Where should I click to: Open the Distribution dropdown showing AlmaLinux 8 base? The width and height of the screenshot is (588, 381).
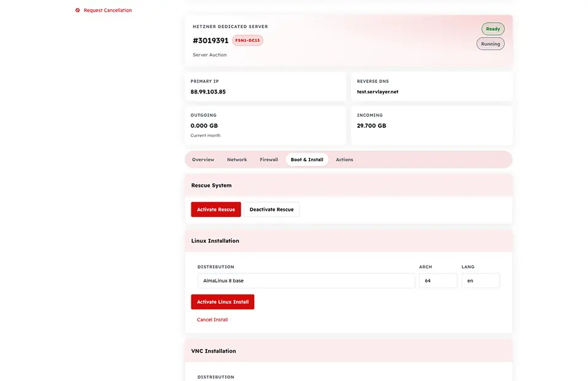click(306, 281)
